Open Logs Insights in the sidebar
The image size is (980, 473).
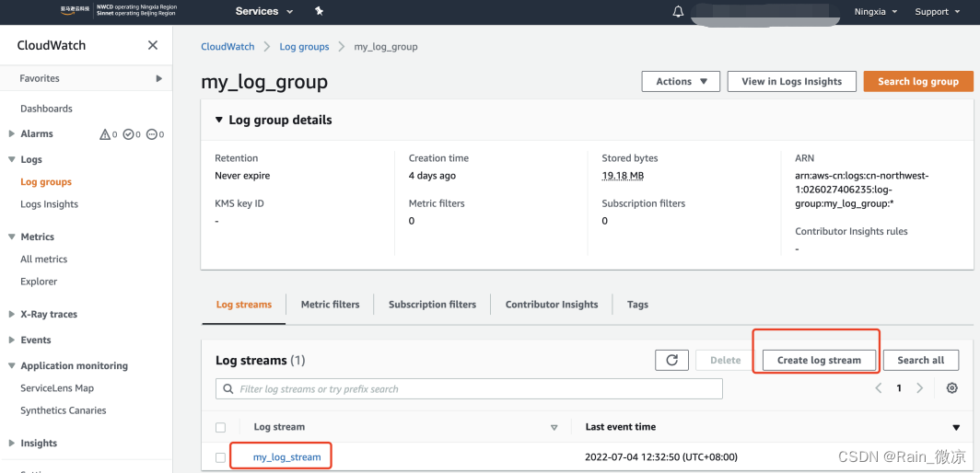coord(50,204)
